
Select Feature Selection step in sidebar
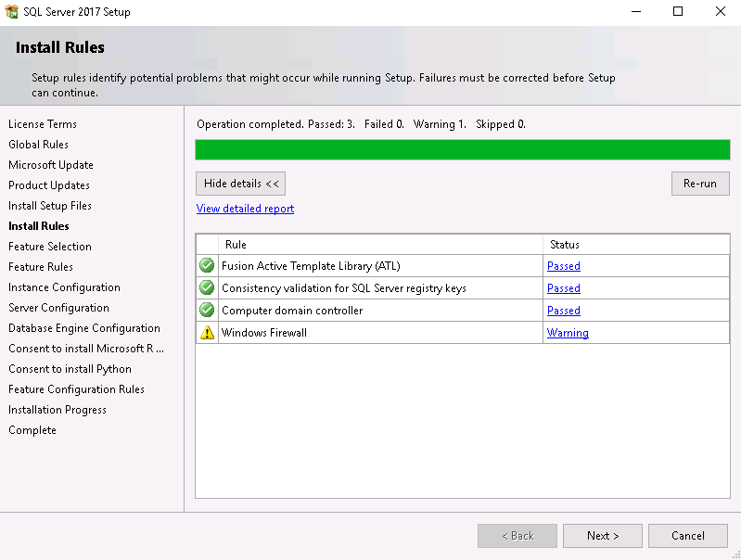[50, 247]
